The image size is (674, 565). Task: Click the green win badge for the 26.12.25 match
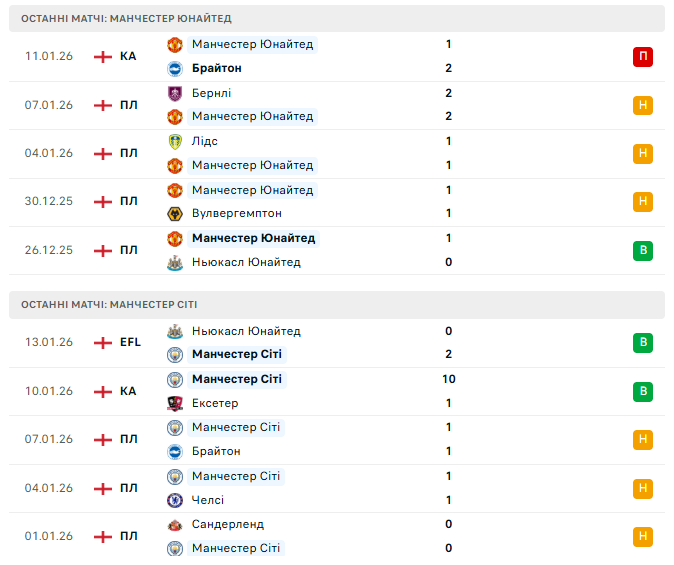642,251
